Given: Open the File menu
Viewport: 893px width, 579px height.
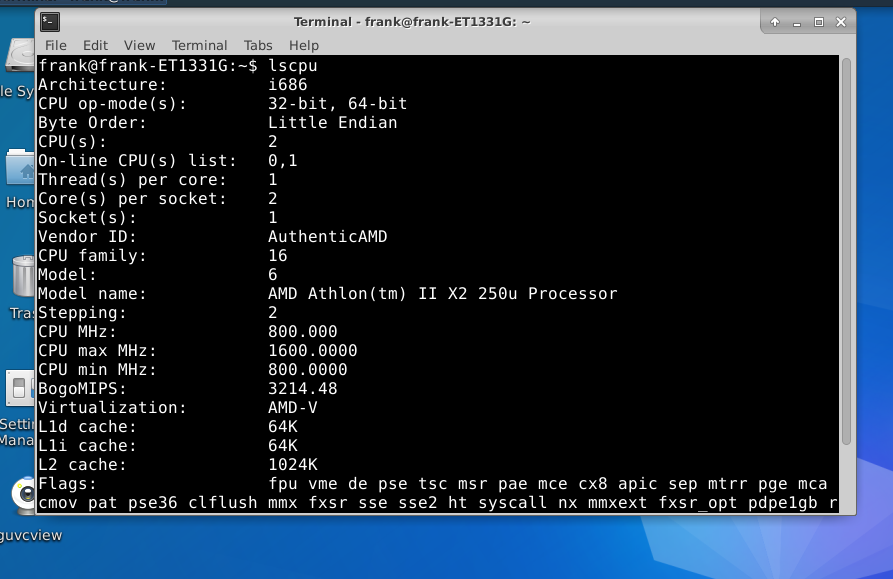Looking at the screenshot, I should pyautogui.click(x=56, y=46).
